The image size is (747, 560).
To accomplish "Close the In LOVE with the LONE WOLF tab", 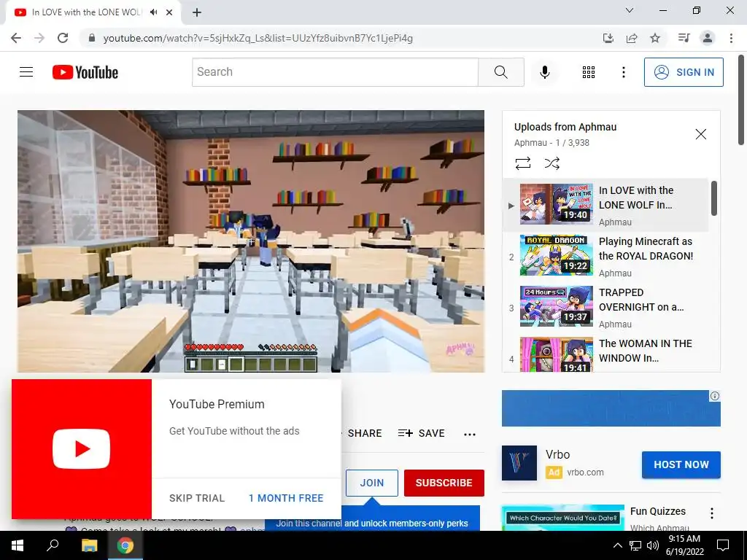I will (x=169, y=12).
